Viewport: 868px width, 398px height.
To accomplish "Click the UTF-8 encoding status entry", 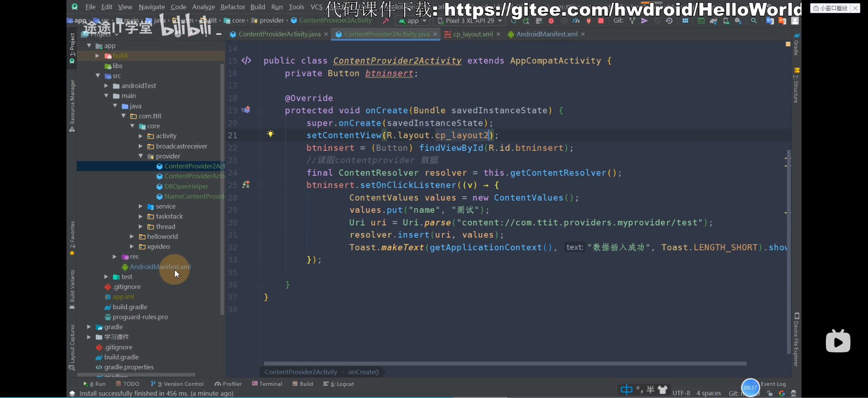I will (681, 393).
